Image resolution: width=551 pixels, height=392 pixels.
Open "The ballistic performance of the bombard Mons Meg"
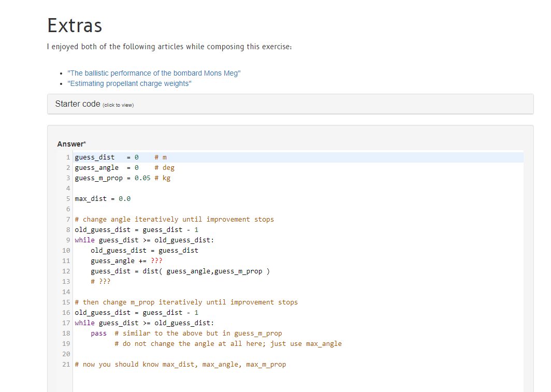pos(153,73)
